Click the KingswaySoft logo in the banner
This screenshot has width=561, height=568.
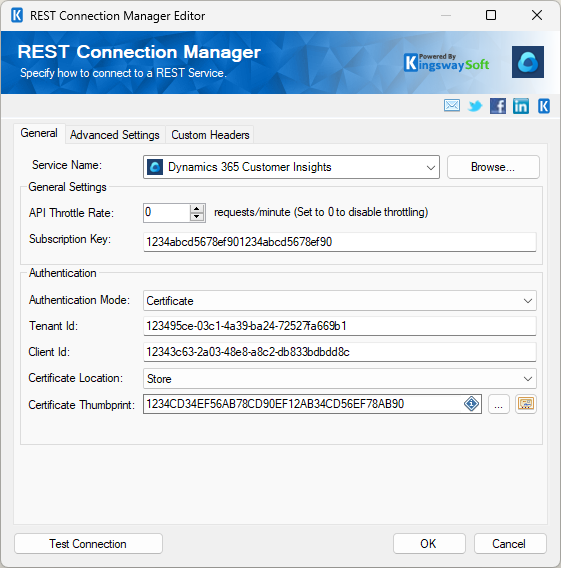(447, 63)
